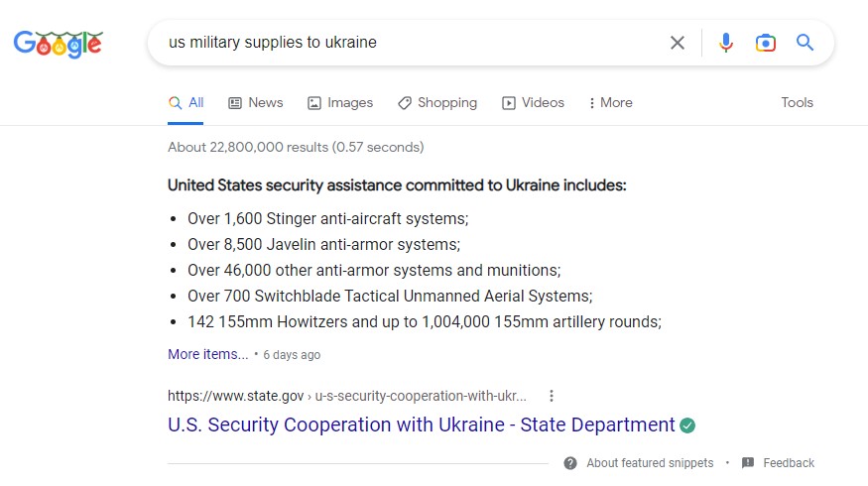Click the green verified checkmark badge
The image size is (868, 486).
click(x=687, y=425)
